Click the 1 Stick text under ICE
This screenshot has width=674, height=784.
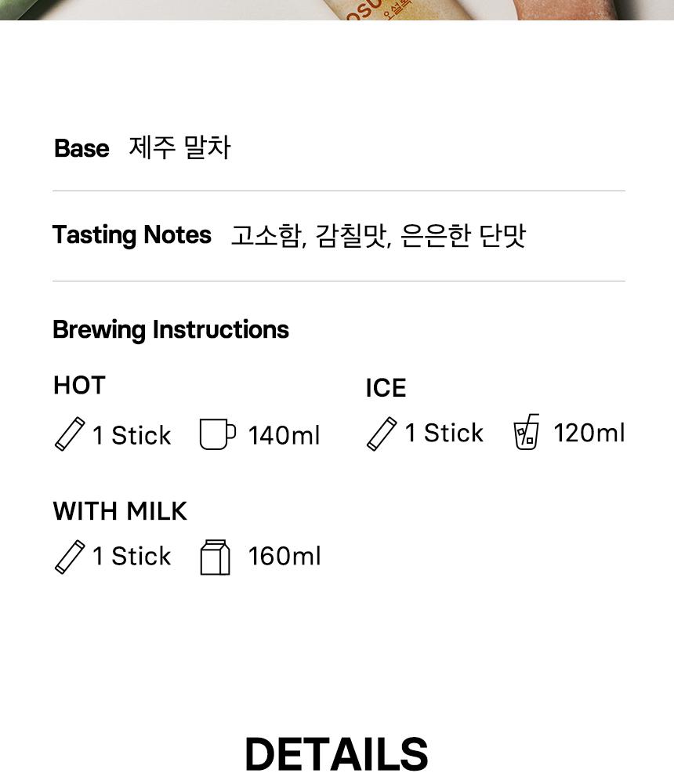[444, 433]
